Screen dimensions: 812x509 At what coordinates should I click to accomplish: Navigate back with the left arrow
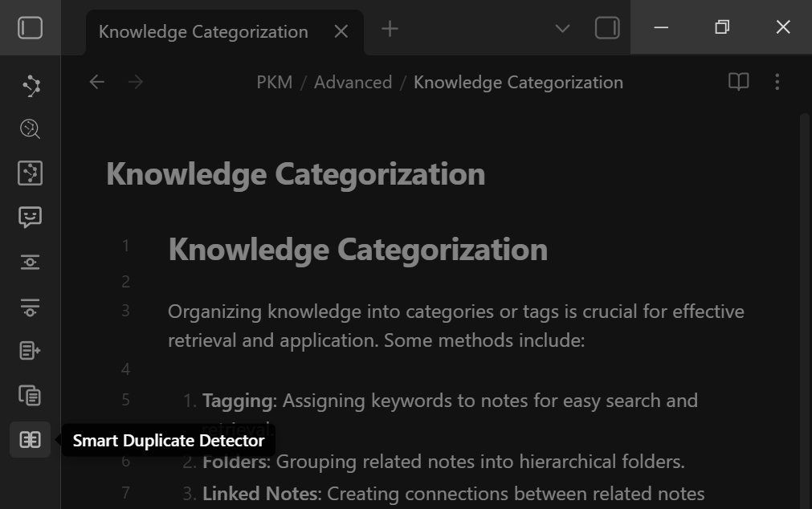point(97,82)
